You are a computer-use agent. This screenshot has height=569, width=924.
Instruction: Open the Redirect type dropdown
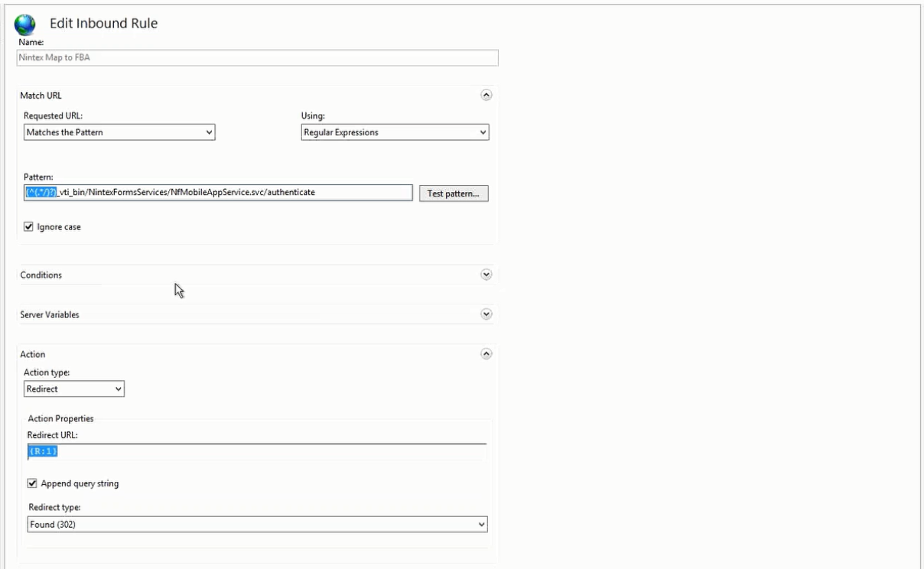pos(257,525)
